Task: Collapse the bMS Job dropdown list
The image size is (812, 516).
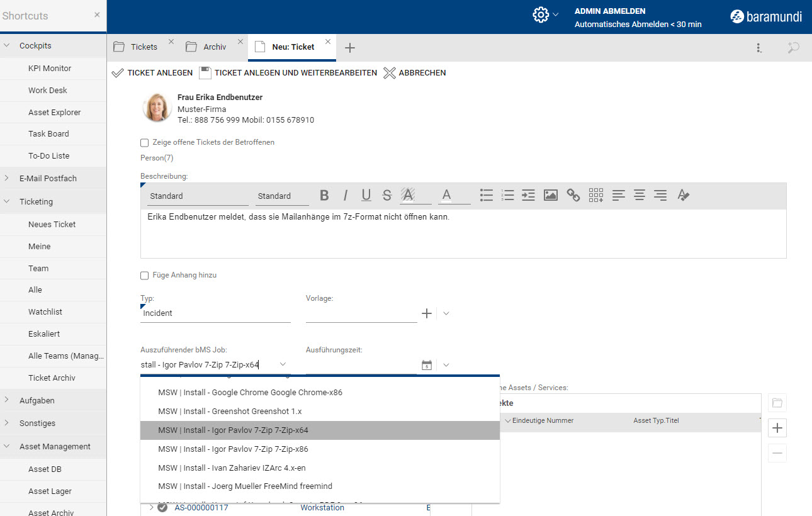Action: coord(283,364)
